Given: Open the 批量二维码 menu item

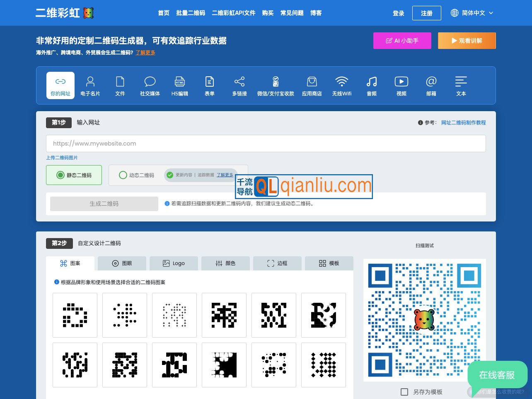Looking at the screenshot, I should click(x=190, y=13).
